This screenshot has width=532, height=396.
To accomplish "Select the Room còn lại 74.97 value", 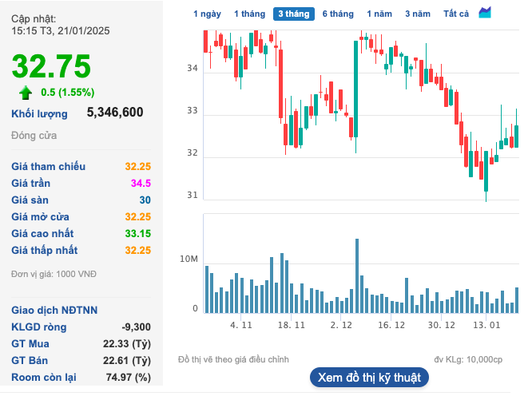I will (133, 377).
